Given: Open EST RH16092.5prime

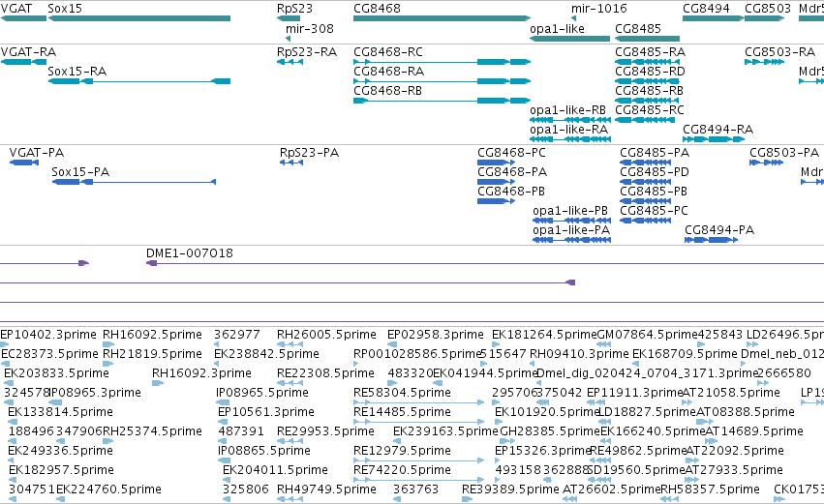Looking at the screenshot, I should click(152, 335).
